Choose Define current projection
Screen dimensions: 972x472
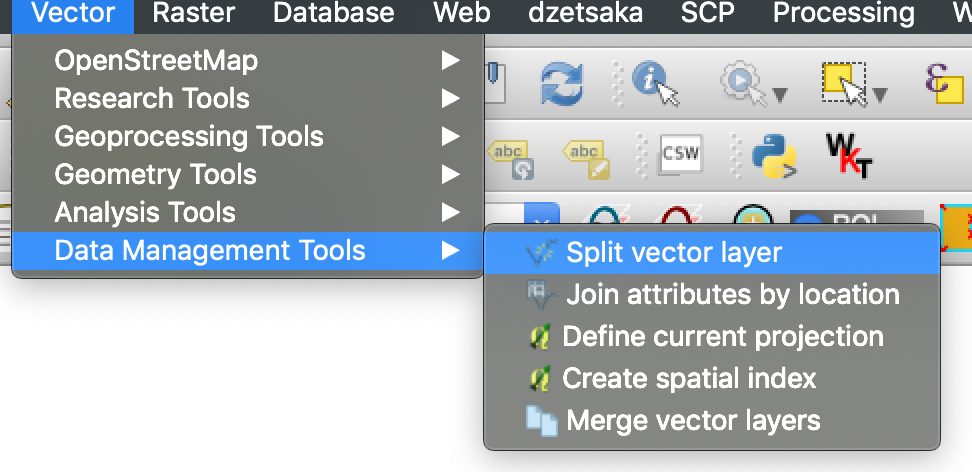[x=712, y=337]
